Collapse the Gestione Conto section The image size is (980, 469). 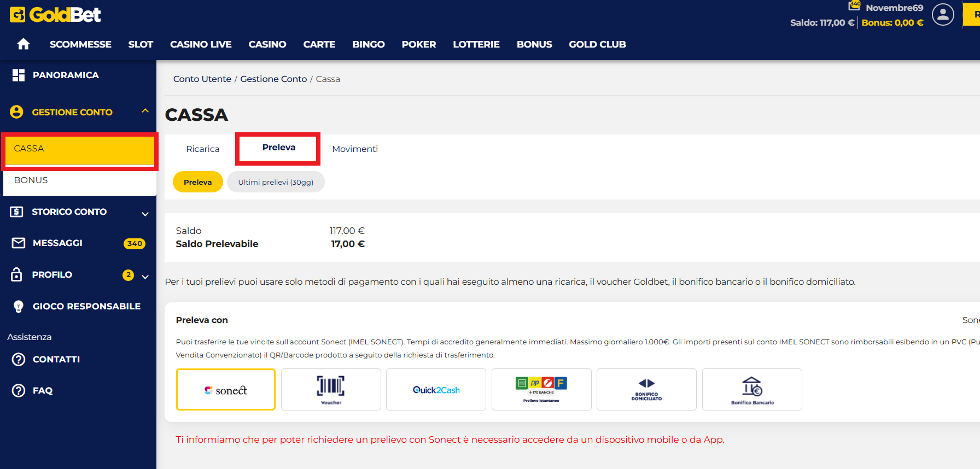[145, 111]
